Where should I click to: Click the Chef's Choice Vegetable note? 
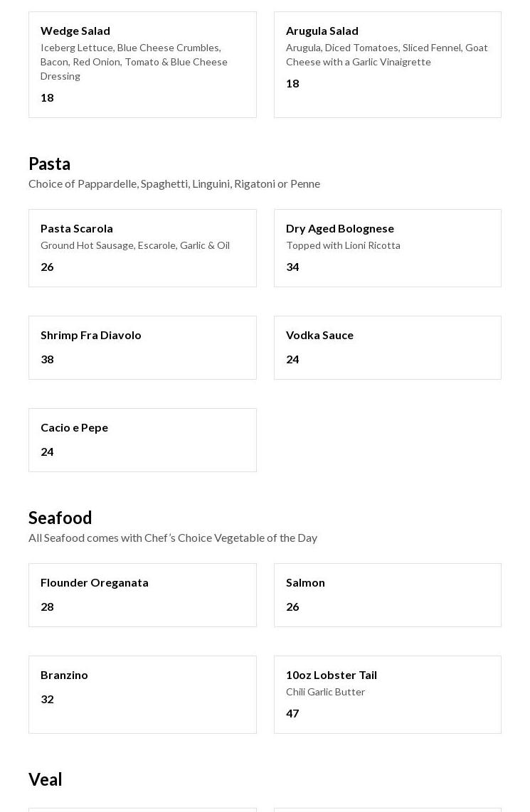click(173, 538)
